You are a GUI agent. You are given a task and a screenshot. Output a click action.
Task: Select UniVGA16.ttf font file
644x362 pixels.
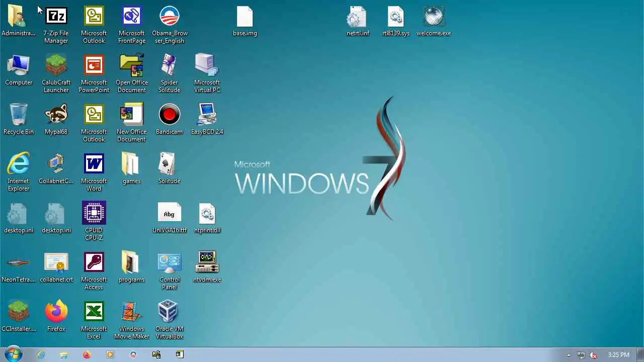tap(170, 218)
